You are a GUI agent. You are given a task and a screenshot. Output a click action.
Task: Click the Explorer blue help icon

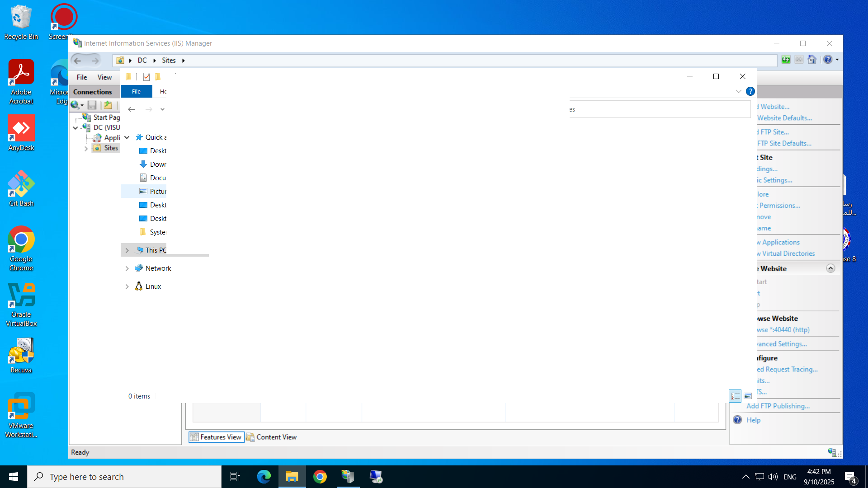pos(750,91)
